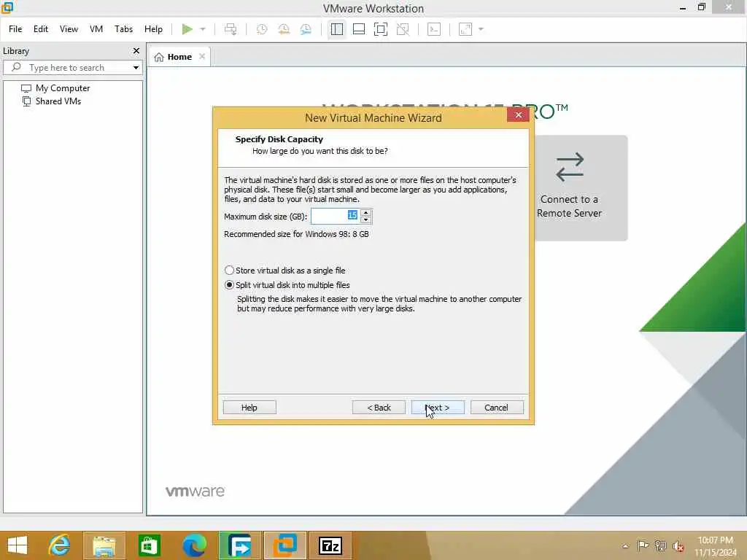Viewport: 747px width, 560px height.
Task: Click the Enter Full Screen icon
Action: tap(381, 29)
